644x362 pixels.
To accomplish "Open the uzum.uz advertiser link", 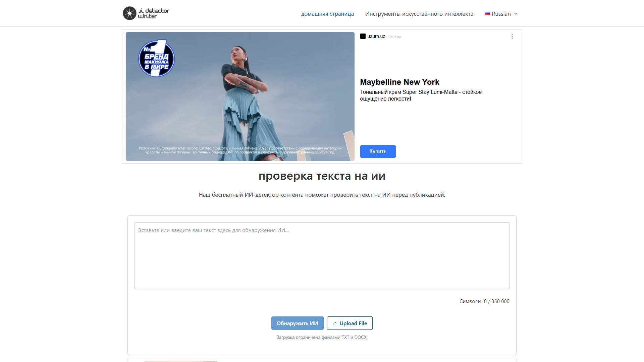I will [x=376, y=36].
